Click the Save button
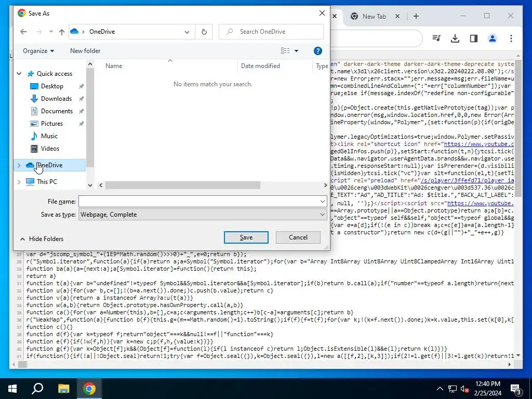Image resolution: width=532 pixels, height=399 pixels. point(246,237)
